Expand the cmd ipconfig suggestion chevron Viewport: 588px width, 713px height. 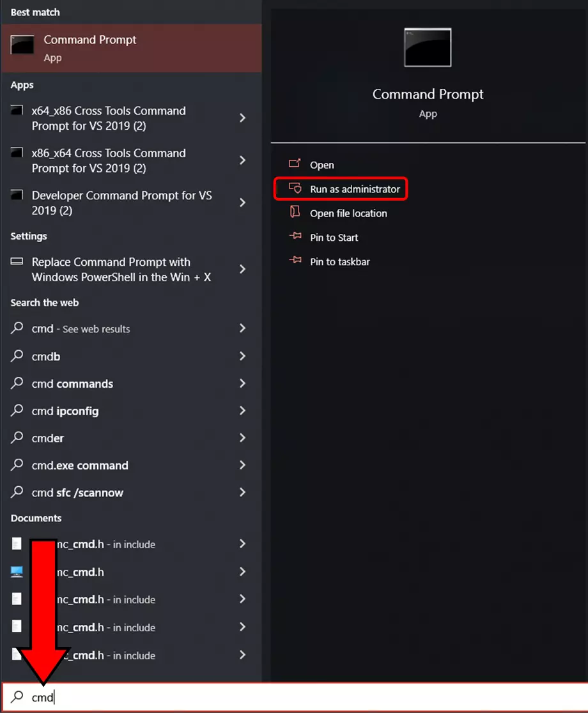(x=242, y=411)
